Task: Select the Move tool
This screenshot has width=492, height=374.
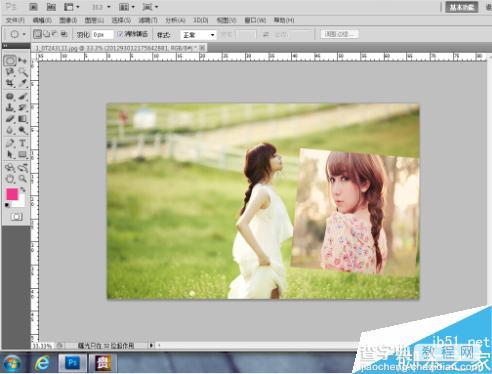Action: pos(23,60)
